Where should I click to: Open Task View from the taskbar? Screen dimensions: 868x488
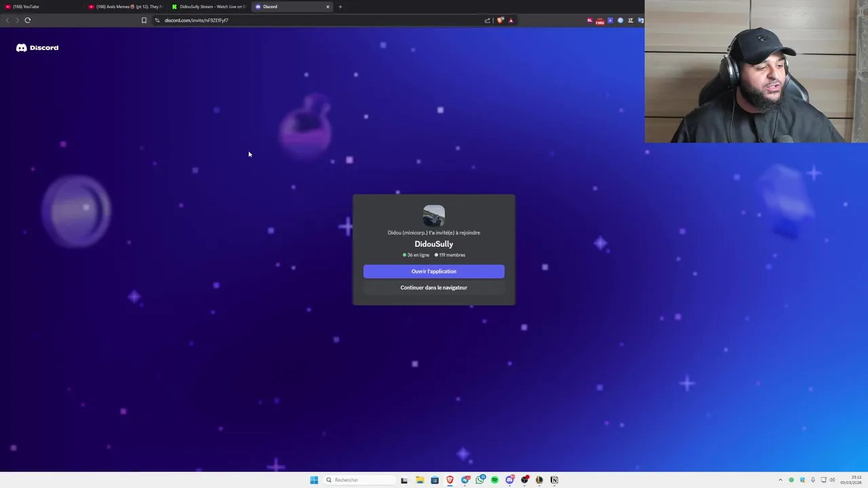[x=404, y=481]
